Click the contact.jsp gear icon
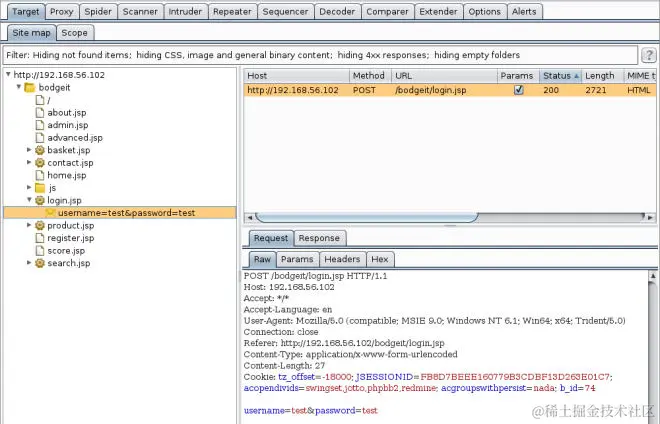The height and width of the screenshot is (424, 660). point(40,163)
